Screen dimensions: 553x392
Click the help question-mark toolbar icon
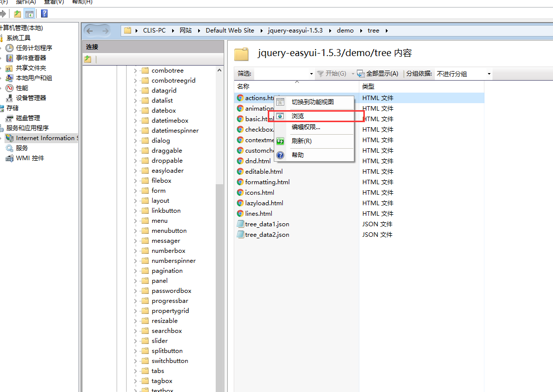coord(44,14)
